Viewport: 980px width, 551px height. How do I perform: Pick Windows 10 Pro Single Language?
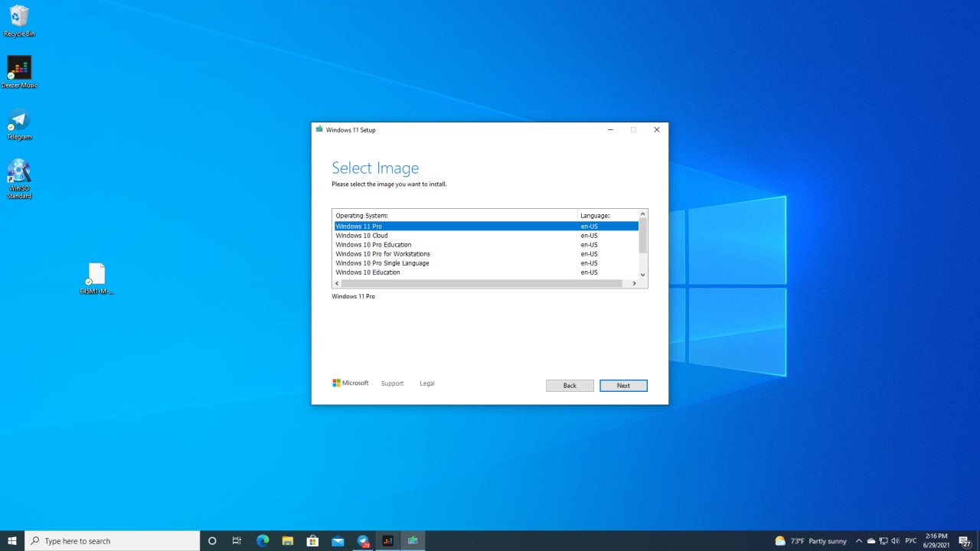click(x=486, y=263)
